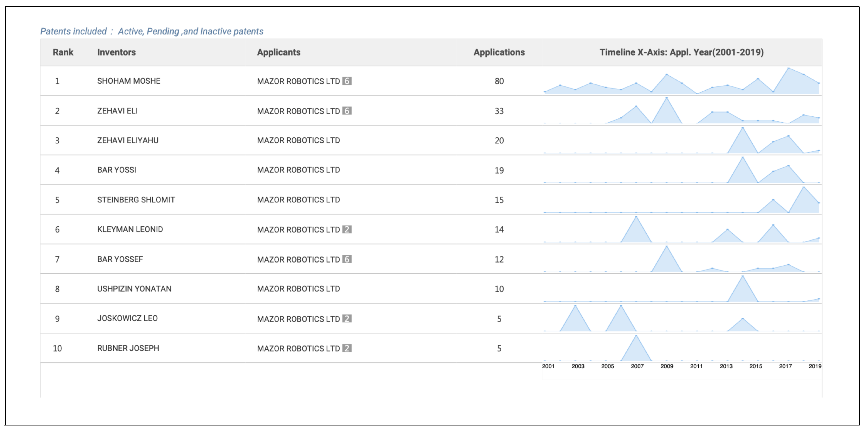Click inventor BAR YOSSEF

click(120, 259)
